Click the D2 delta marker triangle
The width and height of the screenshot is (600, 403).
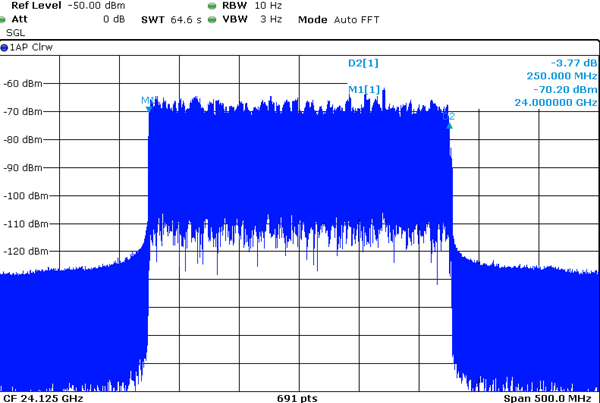click(x=449, y=126)
